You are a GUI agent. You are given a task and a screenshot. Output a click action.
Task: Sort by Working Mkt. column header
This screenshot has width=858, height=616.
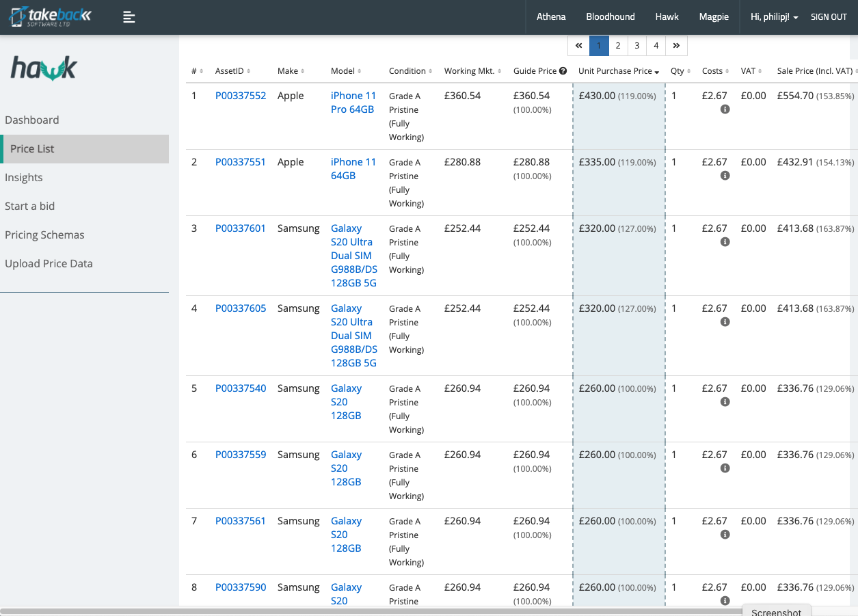pos(473,71)
